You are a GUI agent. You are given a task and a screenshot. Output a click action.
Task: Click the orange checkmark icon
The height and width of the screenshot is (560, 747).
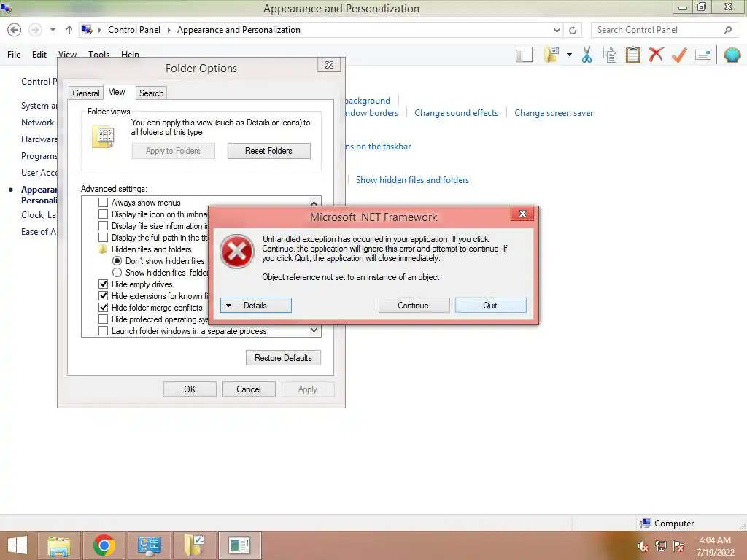click(x=679, y=54)
